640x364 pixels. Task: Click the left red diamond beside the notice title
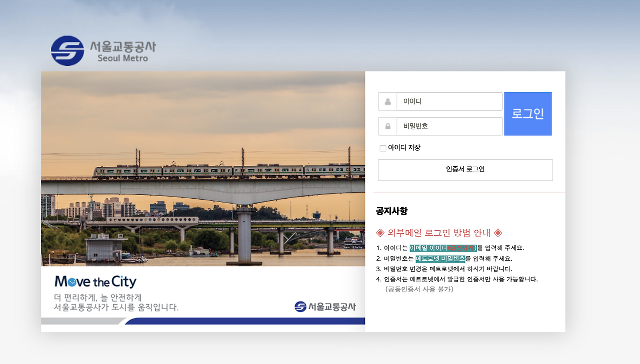click(x=381, y=232)
